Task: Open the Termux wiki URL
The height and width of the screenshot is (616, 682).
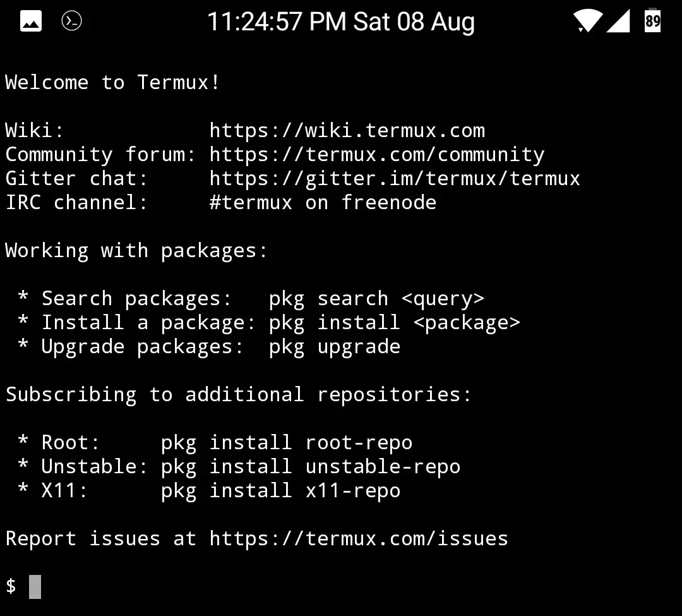Action: [x=347, y=130]
